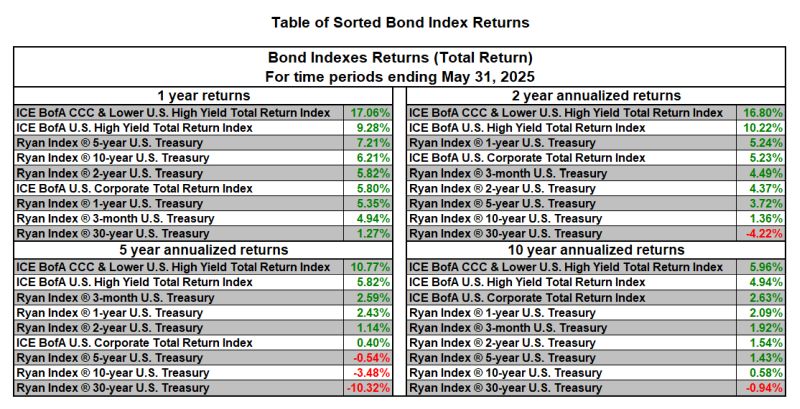Click the "Table of Sorted Bond Index Returns" title
The image size is (800, 409).
coord(400,21)
